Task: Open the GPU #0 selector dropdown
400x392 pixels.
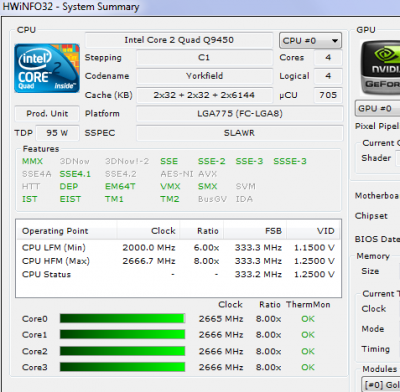Action: point(377,109)
